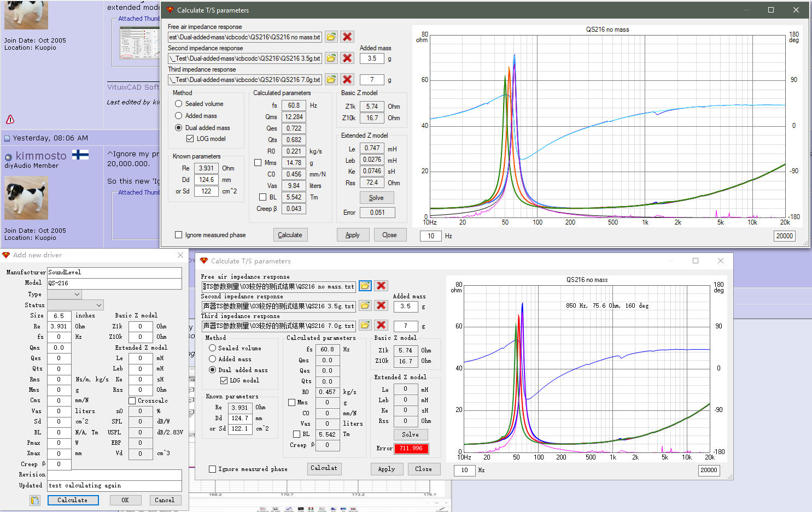This screenshot has height=512, width=812.
Task: Click the Dd 124.6 field in upper window
Action: [206, 180]
